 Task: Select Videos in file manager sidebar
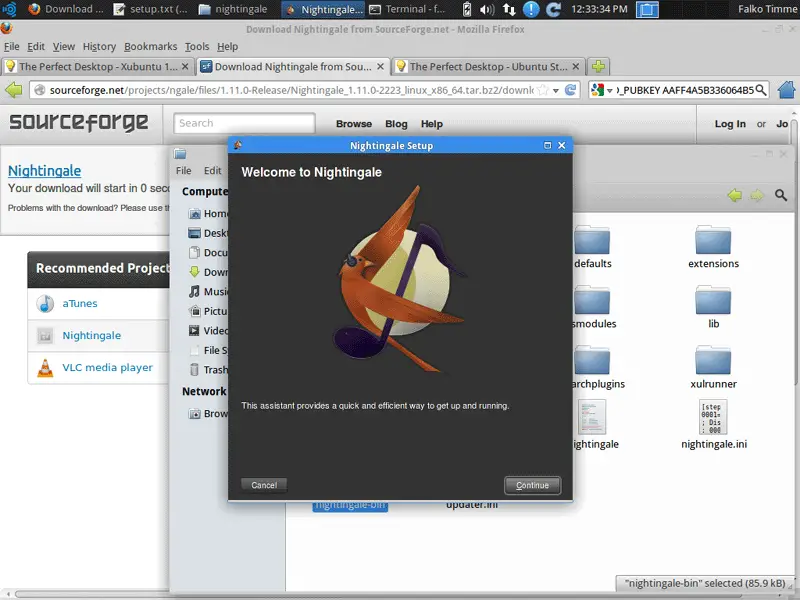(207, 331)
